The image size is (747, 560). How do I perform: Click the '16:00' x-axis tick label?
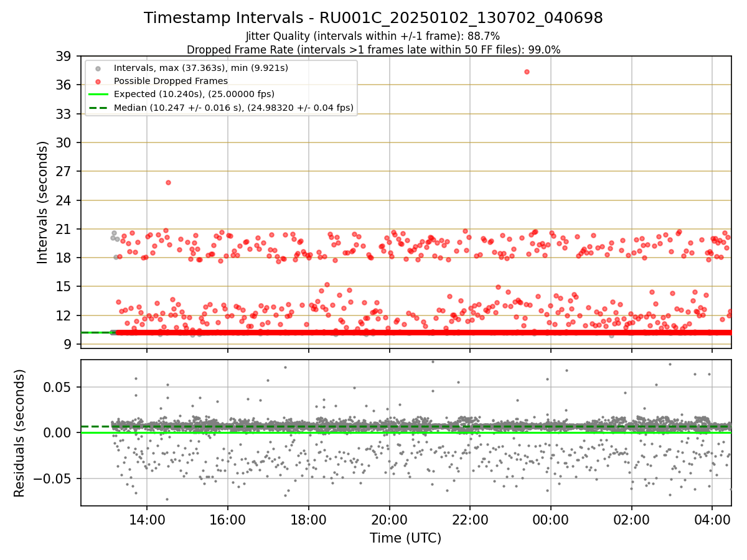coord(228,519)
